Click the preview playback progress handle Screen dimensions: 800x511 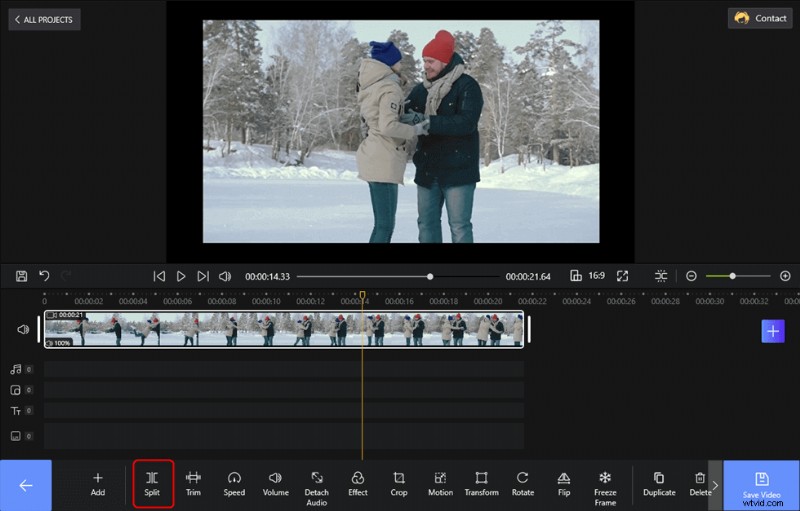pyautogui.click(x=430, y=276)
